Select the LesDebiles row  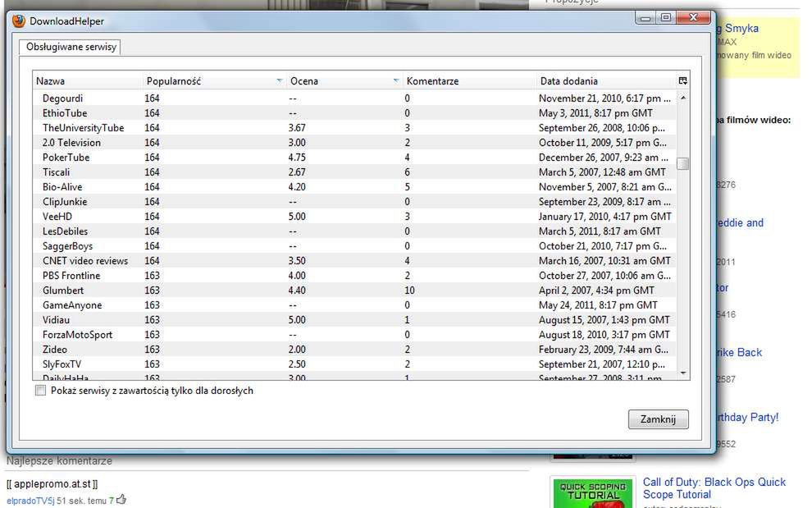click(x=354, y=231)
